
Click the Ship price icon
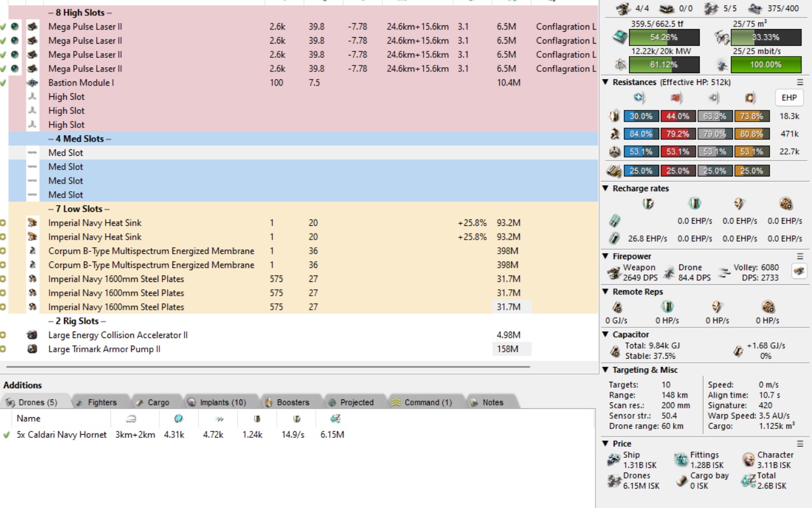point(614,460)
